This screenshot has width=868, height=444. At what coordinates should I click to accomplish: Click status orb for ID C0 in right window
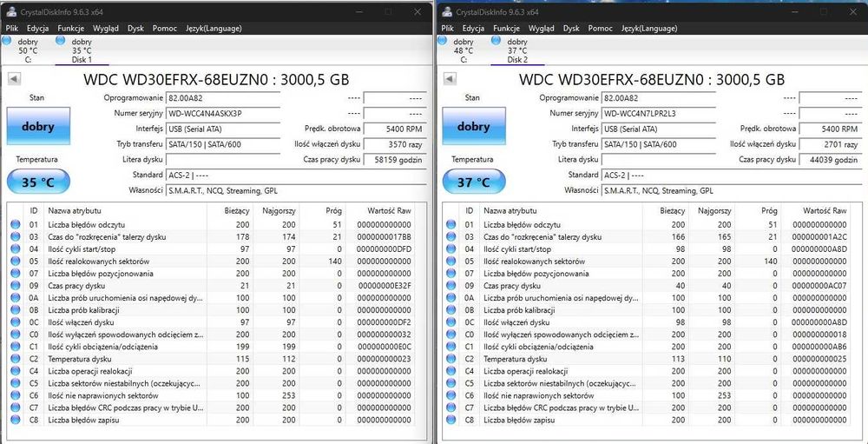click(x=451, y=335)
